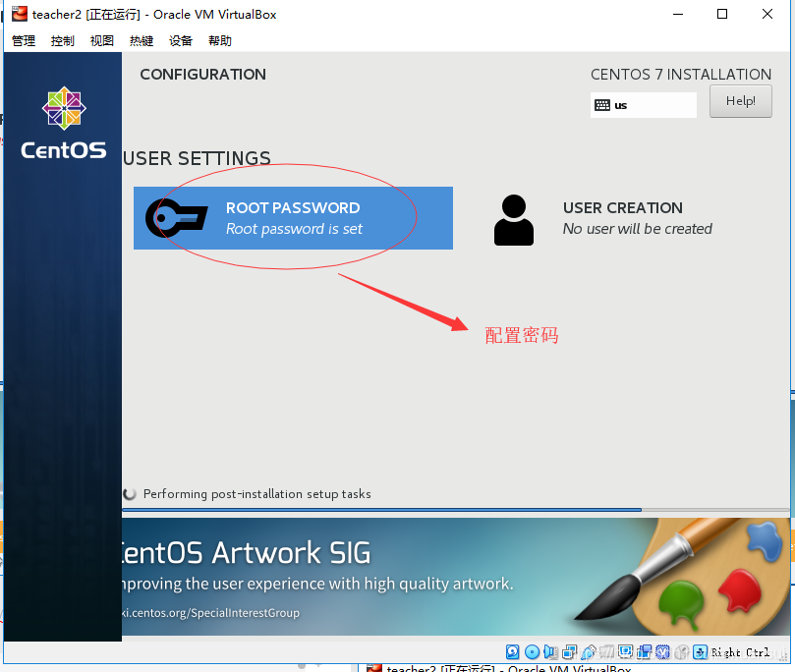Click the keyboard icon beside us
795x672 pixels.
coord(602,105)
